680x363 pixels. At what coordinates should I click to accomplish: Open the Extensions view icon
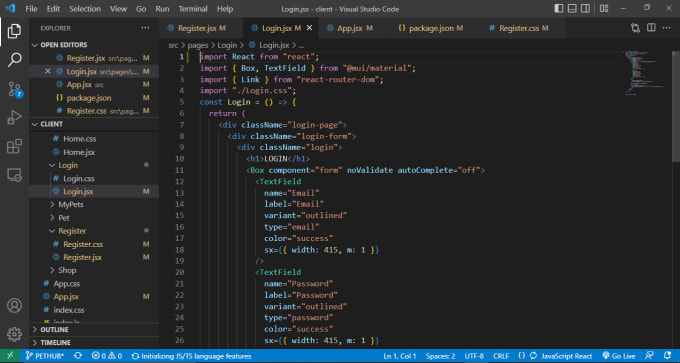(x=14, y=146)
